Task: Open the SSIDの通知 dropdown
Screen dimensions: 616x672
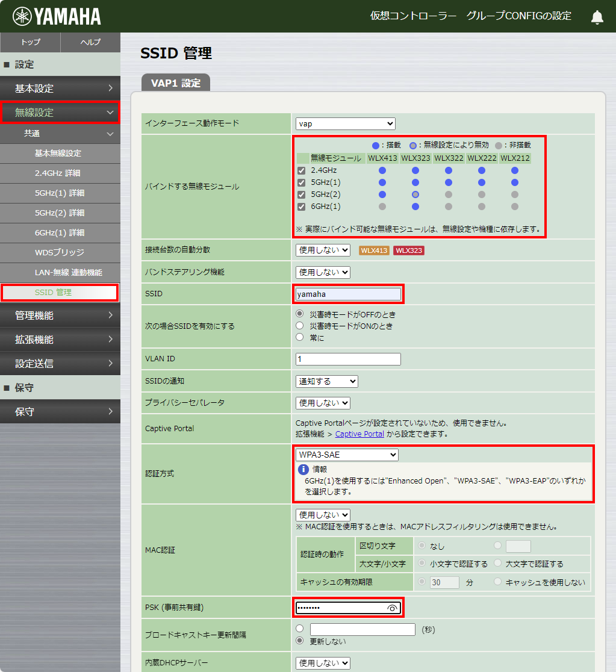Action: (x=326, y=381)
